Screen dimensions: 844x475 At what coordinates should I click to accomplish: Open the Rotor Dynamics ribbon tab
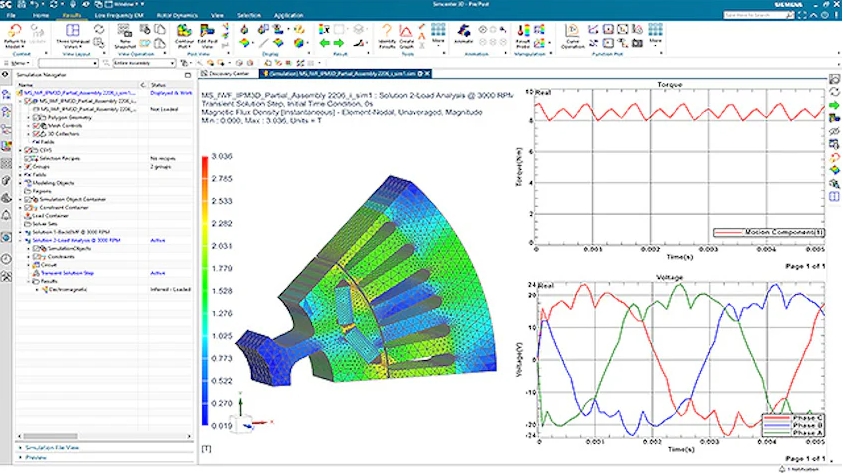(x=179, y=16)
